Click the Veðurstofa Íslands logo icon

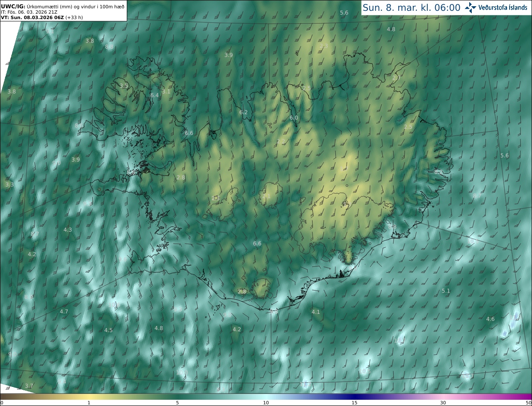[x=470, y=7]
